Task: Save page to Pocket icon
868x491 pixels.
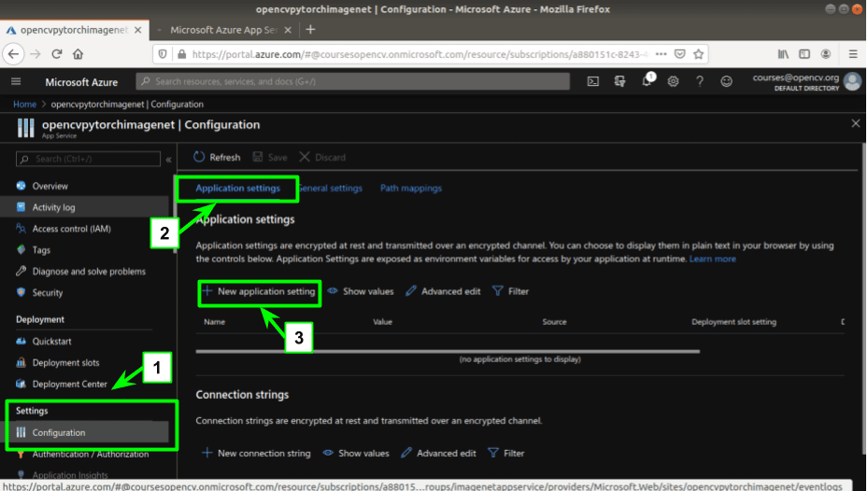Action: click(x=680, y=54)
